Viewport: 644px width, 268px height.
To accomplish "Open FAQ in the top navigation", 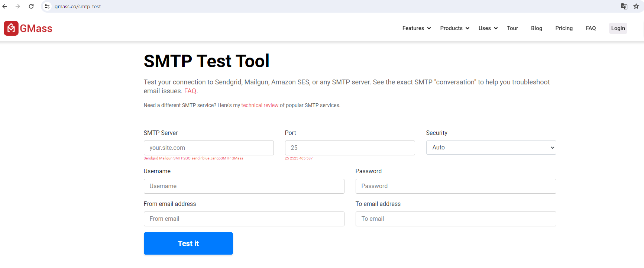I will 591,28.
